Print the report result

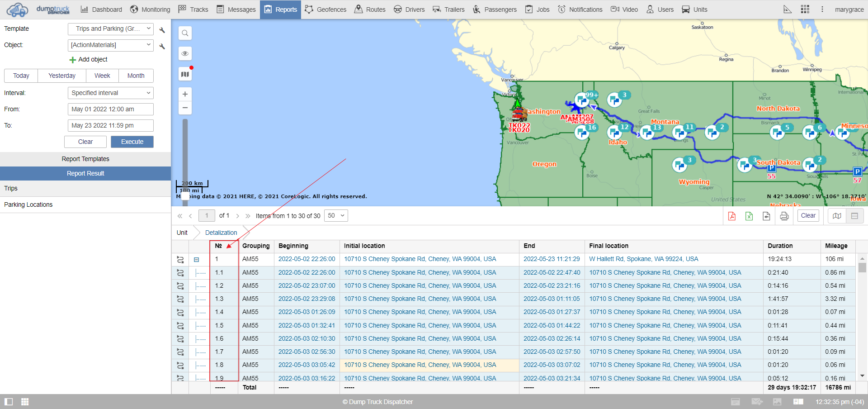(x=784, y=216)
